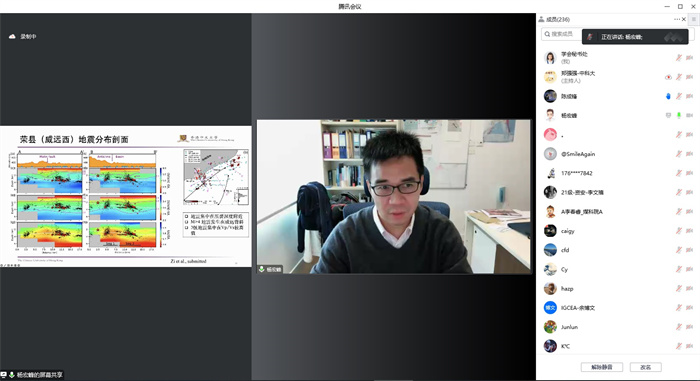Click the cloud recording status icon
This screenshot has height=381, width=700.
(x=12, y=36)
